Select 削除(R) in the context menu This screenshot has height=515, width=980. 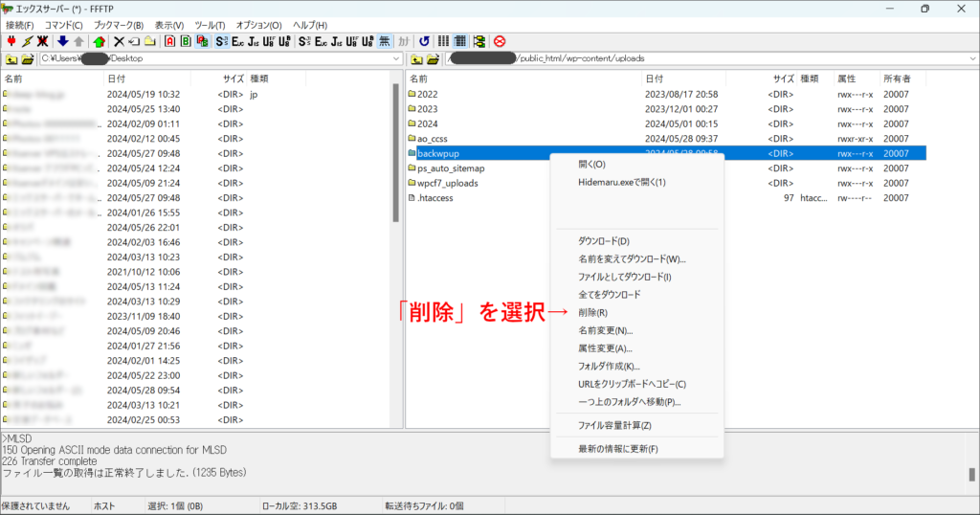(636, 312)
